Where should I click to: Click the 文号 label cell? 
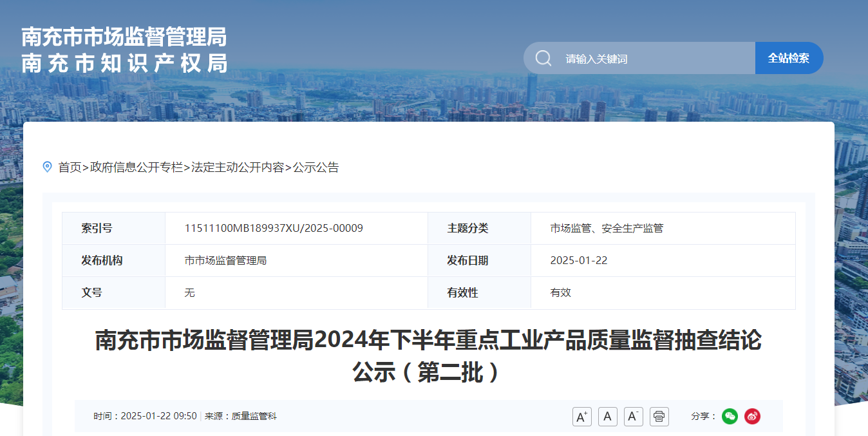(114, 293)
